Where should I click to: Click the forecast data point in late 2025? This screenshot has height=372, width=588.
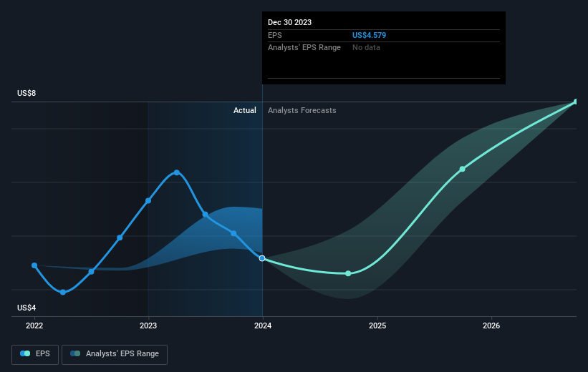point(462,169)
